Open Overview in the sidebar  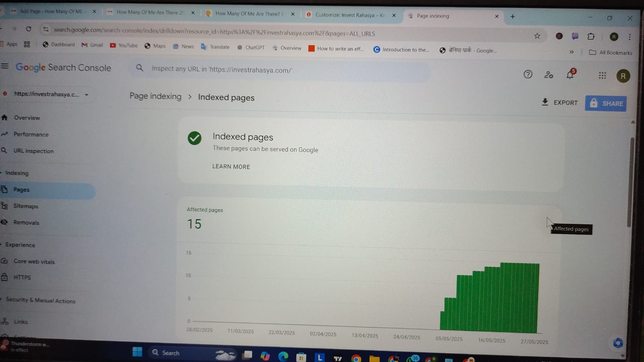[27, 118]
